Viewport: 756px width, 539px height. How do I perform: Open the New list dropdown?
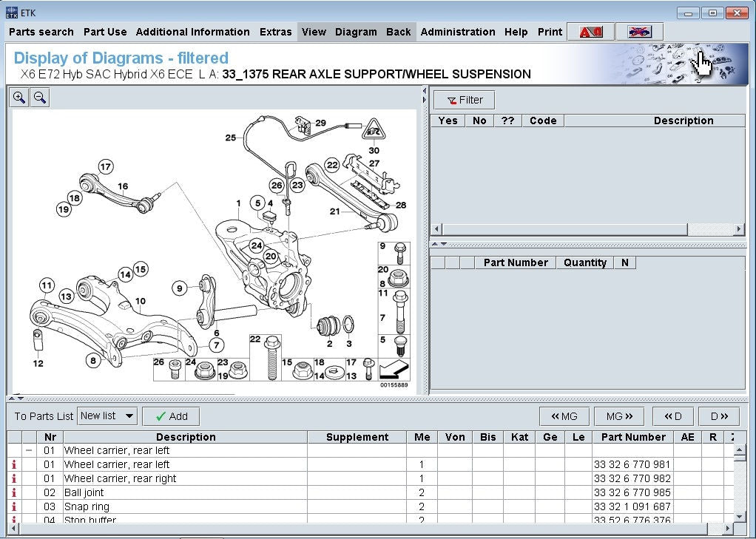click(129, 416)
